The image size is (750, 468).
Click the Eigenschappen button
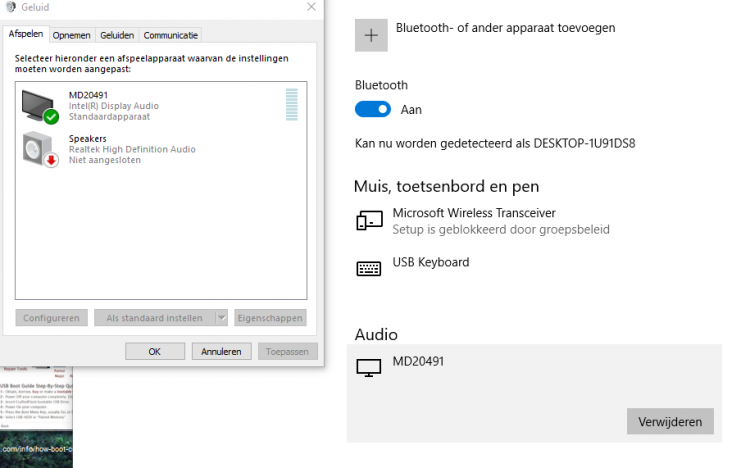270,318
